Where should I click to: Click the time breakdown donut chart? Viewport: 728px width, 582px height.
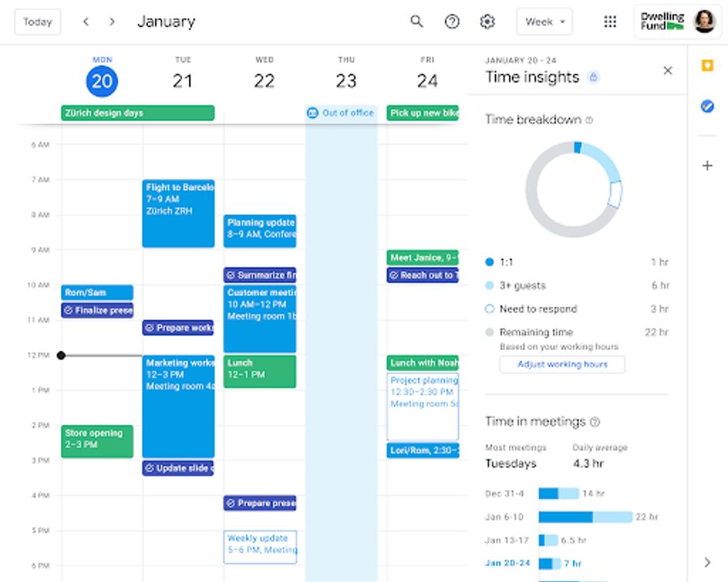coord(574,189)
